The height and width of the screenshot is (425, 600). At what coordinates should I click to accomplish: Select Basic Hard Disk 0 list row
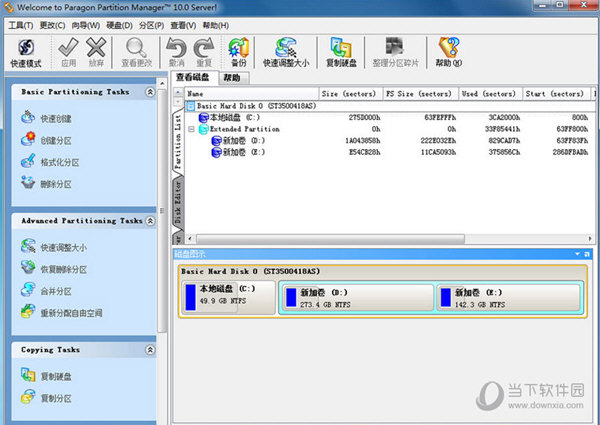[x=390, y=106]
